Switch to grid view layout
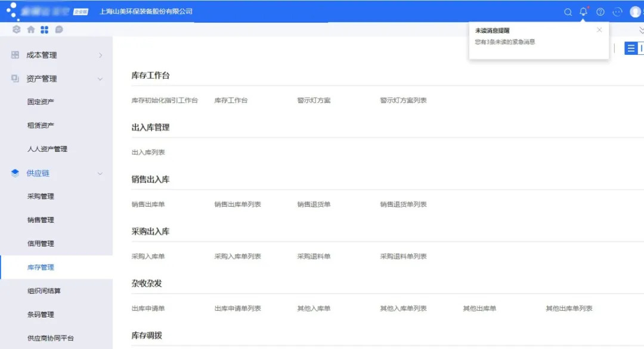Image resolution: width=644 pixels, height=349 pixels. [641, 48]
